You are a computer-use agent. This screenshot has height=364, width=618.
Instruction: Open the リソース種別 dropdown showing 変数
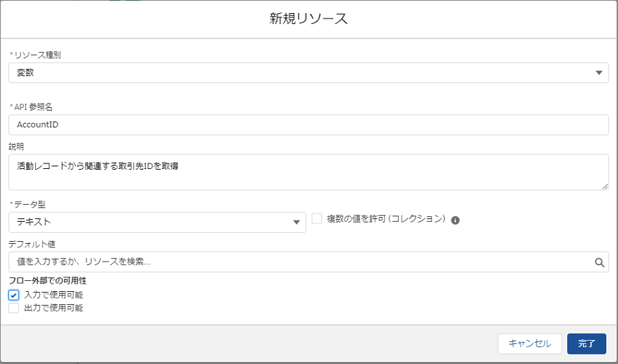pyautogui.click(x=308, y=73)
